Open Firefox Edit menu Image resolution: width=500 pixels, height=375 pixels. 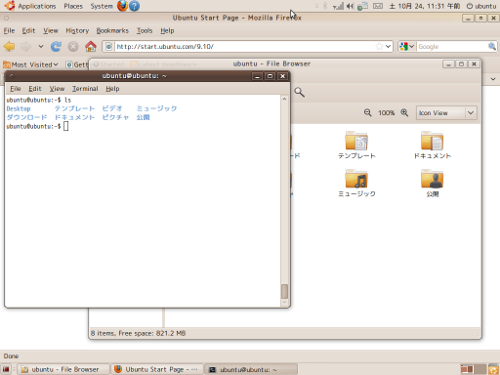point(29,31)
